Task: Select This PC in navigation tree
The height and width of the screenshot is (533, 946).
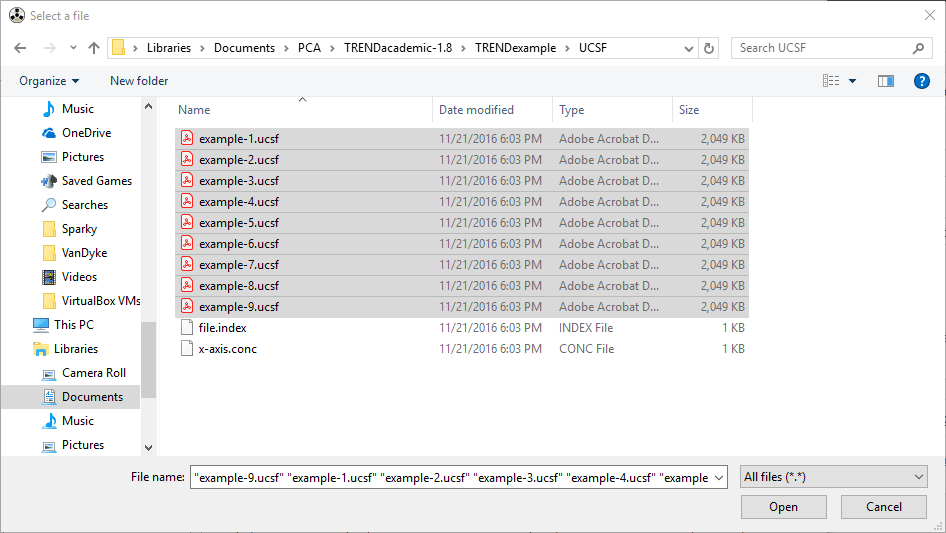Action: click(x=73, y=325)
